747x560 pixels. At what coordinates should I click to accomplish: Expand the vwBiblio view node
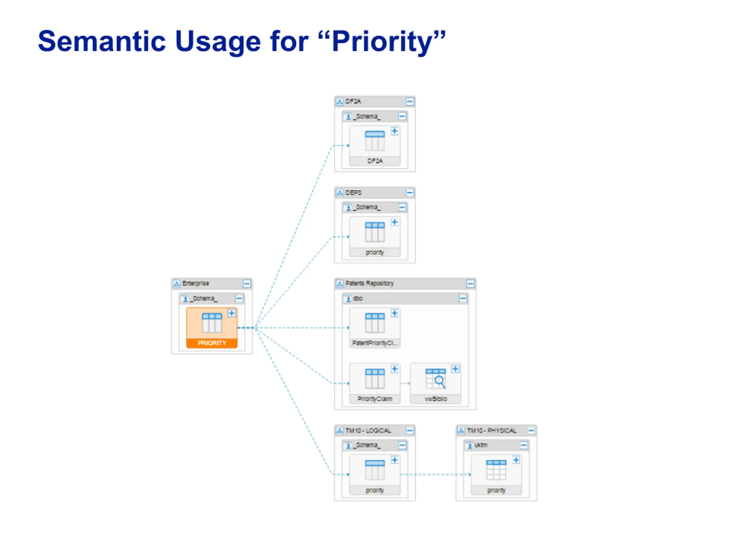(x=455, y=369)
